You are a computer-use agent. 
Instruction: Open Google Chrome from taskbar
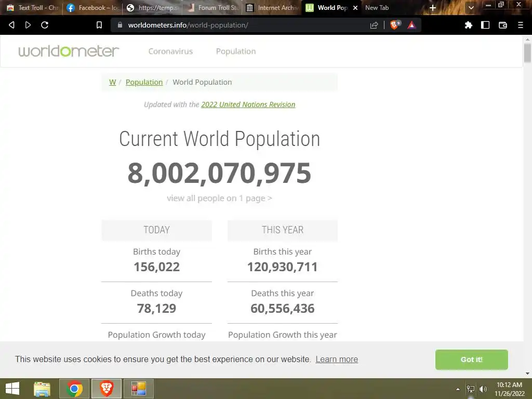pyautogui.click(x=74, y=389)
